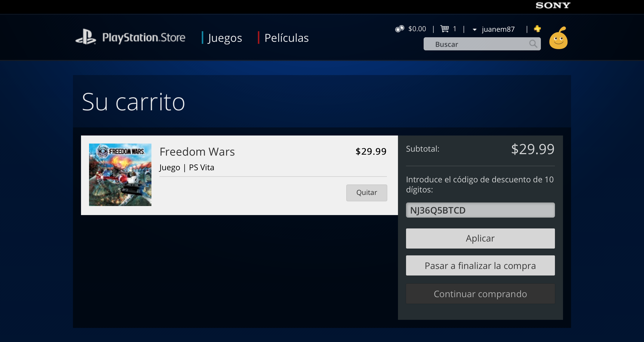Click the yellow smiley avatar
This screenshot has width=644, height=342.
point(558,38)
